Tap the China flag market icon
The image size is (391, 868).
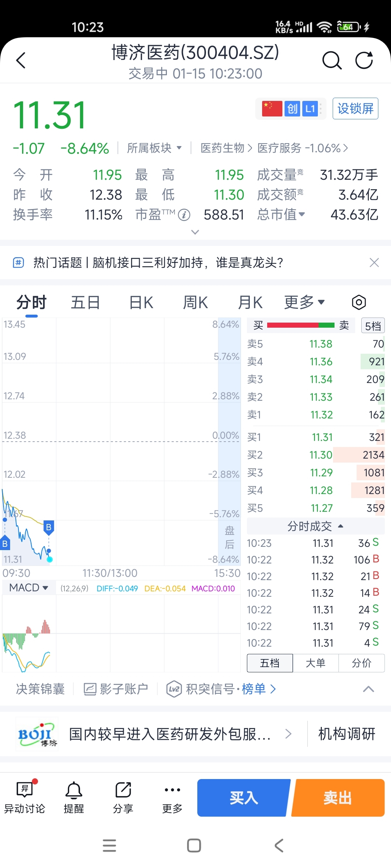(272, 109)
